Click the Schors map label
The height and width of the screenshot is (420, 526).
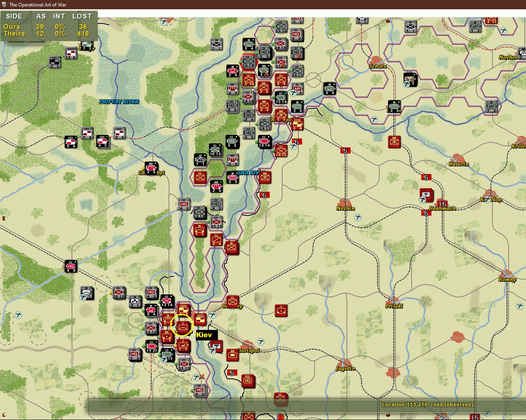378,66
